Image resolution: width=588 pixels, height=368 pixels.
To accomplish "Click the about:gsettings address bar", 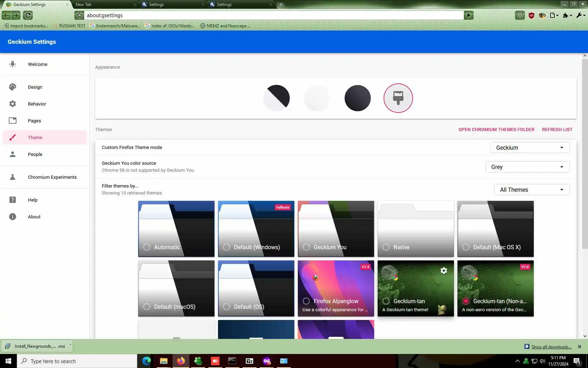I will 274,15.
